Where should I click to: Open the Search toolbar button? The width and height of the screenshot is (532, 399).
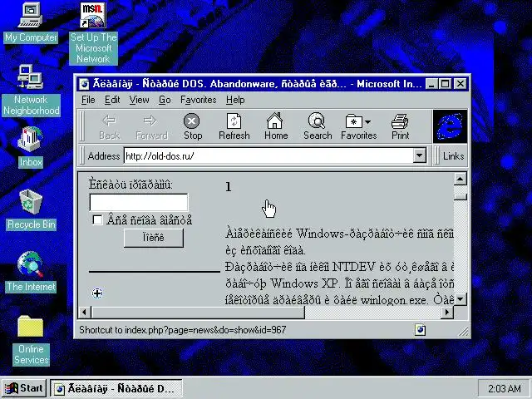click(318, 127)
